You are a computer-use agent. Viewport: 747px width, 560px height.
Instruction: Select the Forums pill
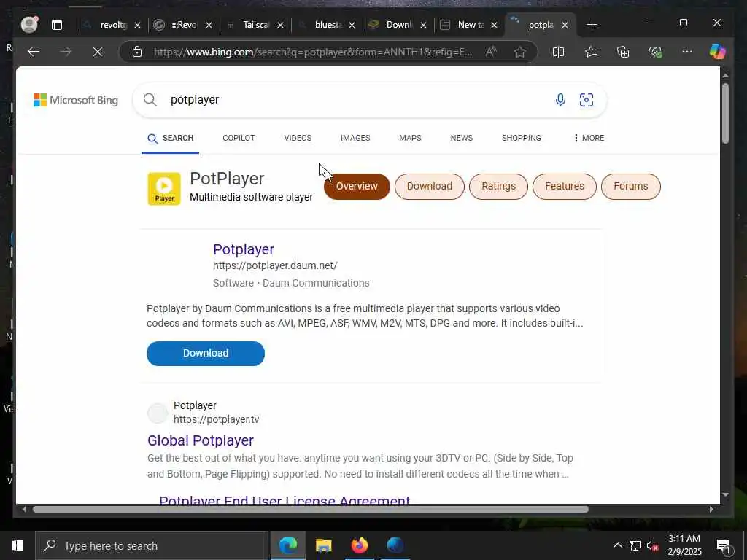(x=631, y=186)
